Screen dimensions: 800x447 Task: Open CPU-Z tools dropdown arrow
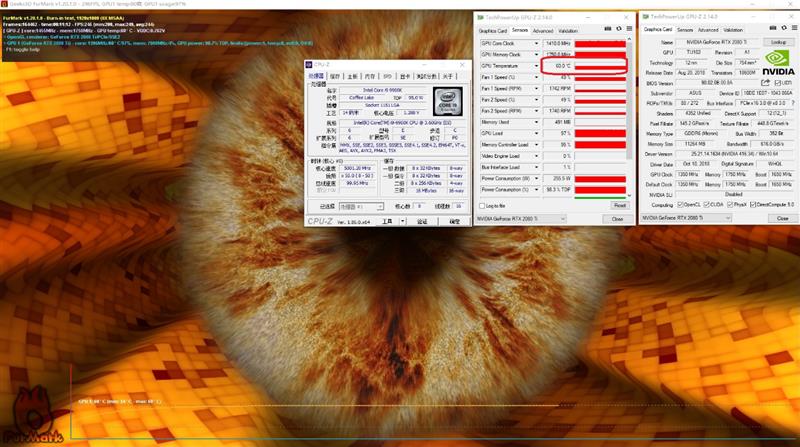403,221
